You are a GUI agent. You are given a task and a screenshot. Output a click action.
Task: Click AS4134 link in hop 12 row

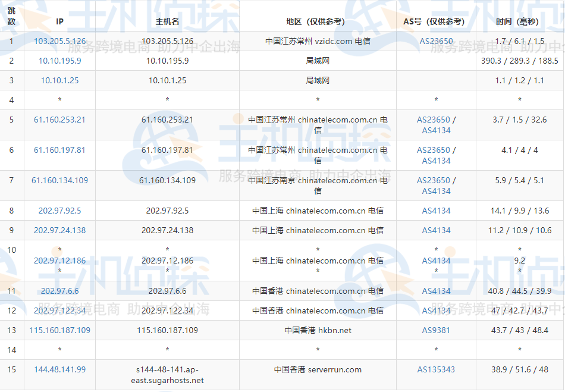436,311
